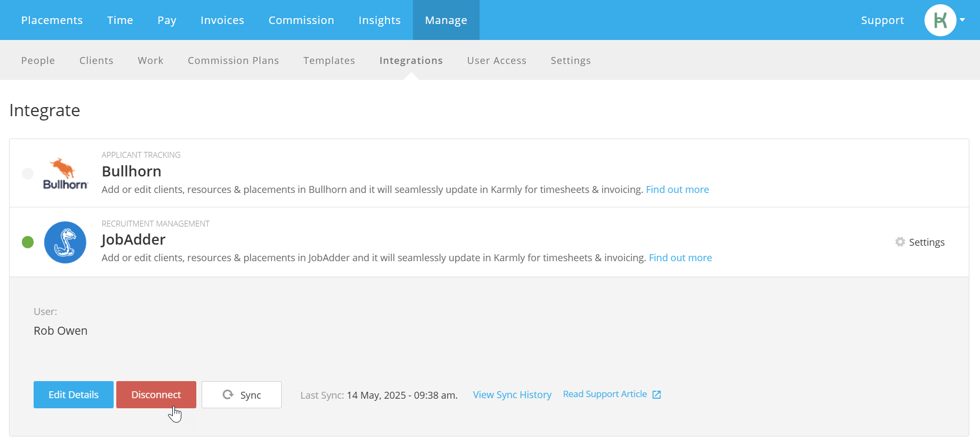Click Find out more for Bullhorn

tap(678, 189)
